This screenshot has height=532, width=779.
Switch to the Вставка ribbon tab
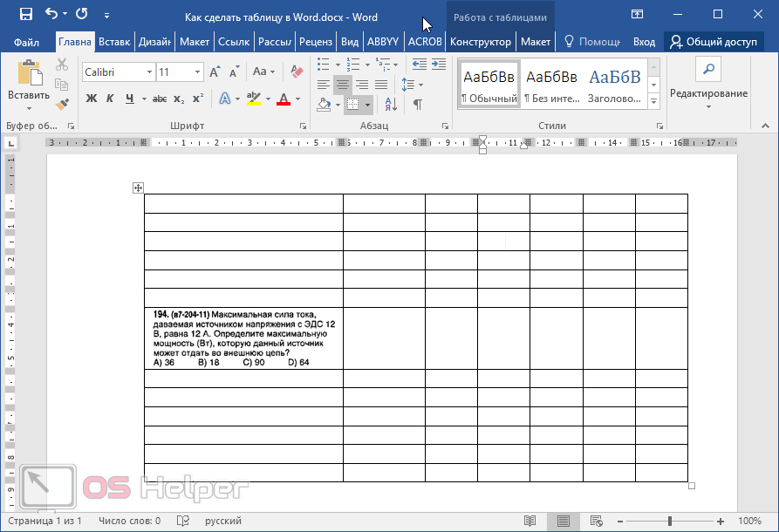tap(114, 41)
